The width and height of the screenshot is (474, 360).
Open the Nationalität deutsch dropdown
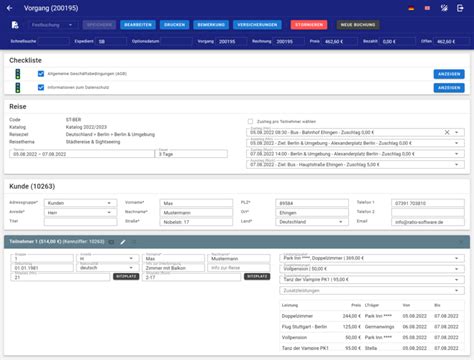click(107, 268)
